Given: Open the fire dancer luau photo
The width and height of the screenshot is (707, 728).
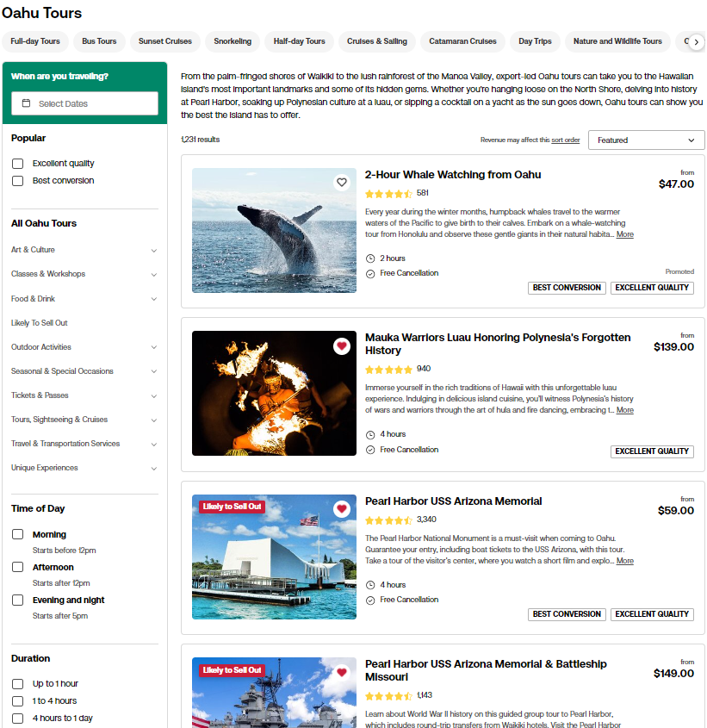Looking at the screenshot, I should point(274,393).
